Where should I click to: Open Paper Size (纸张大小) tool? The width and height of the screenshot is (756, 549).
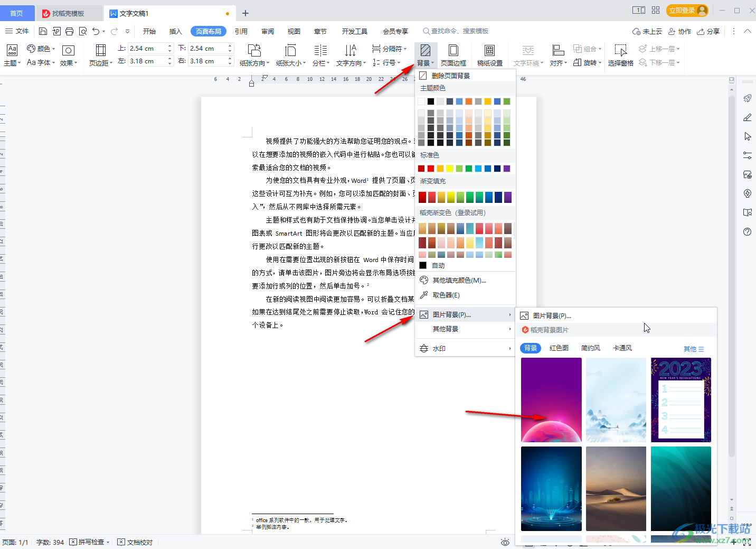[290, 55]
